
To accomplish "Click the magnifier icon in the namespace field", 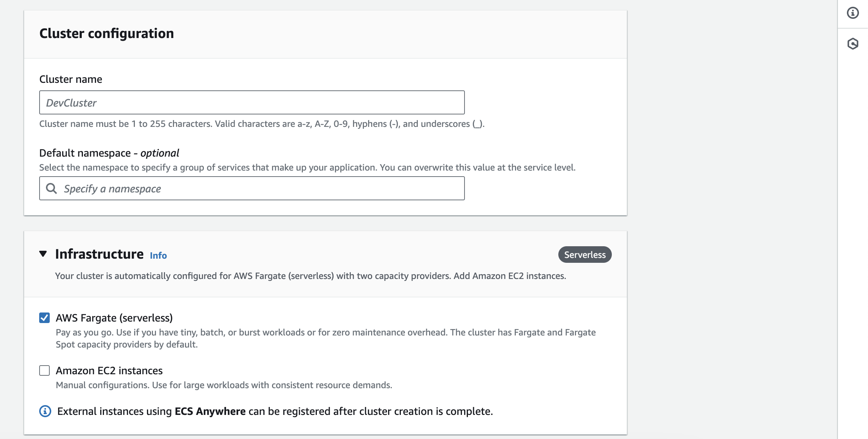I will click(x=52, y=188).
